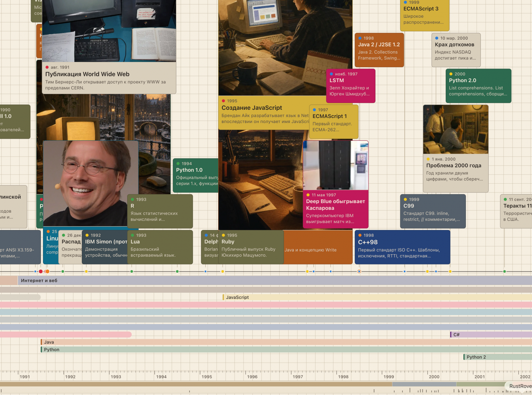Click the large red marker dot on the axis
Image resolution: width=532 pixels, height=395 pixels.
(x=41, y=271)
